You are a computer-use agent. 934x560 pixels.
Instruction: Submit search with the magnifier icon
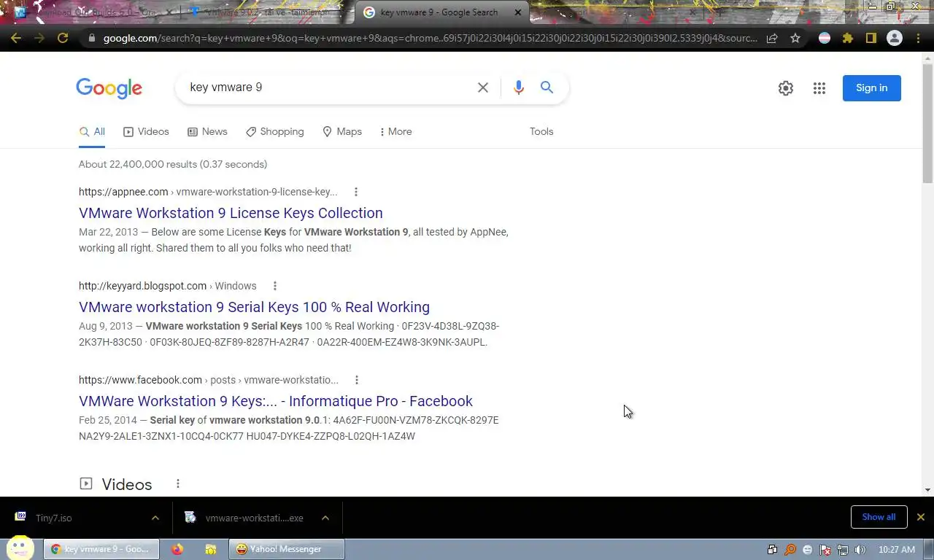click(x=547, y=87)
